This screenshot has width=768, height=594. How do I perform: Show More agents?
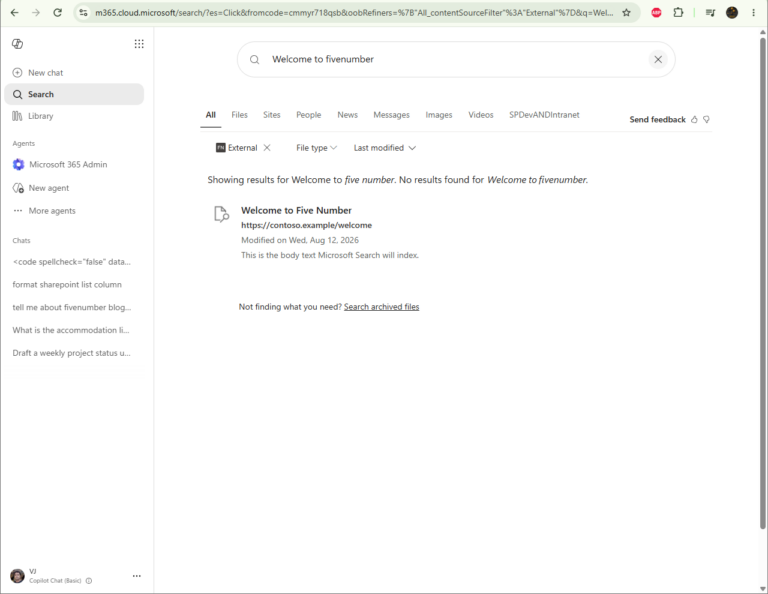tap(45, 211)
